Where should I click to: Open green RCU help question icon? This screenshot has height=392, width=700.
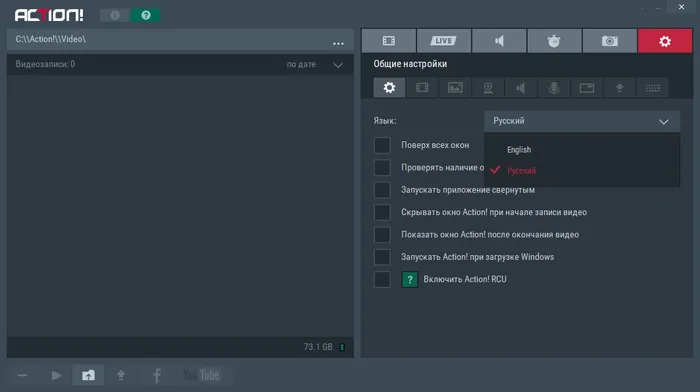pyautogui.click(x=410, y=279)
